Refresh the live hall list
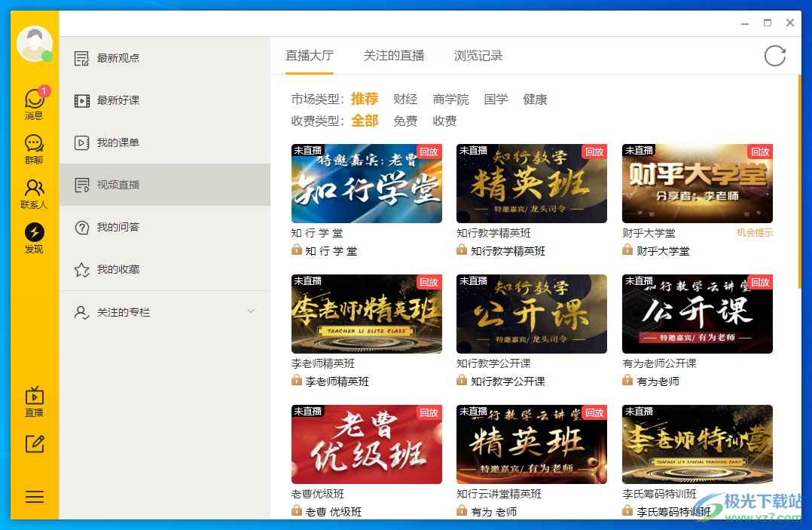 tap(774, 56)
